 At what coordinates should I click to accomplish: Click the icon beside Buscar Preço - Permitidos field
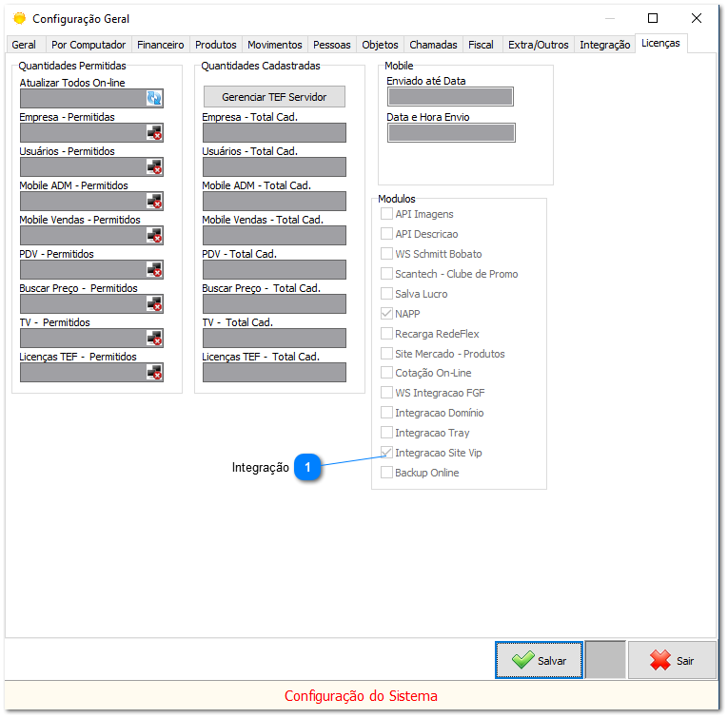[x=154, y=304]
